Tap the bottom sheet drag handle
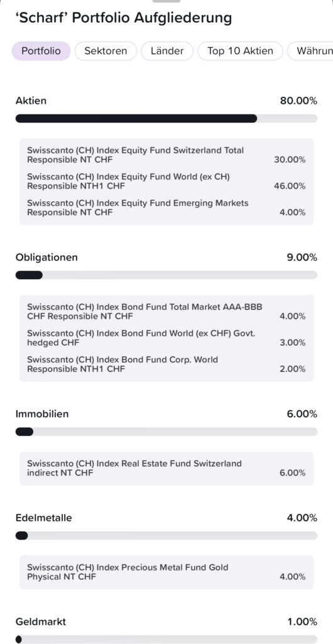 (166, 1)
